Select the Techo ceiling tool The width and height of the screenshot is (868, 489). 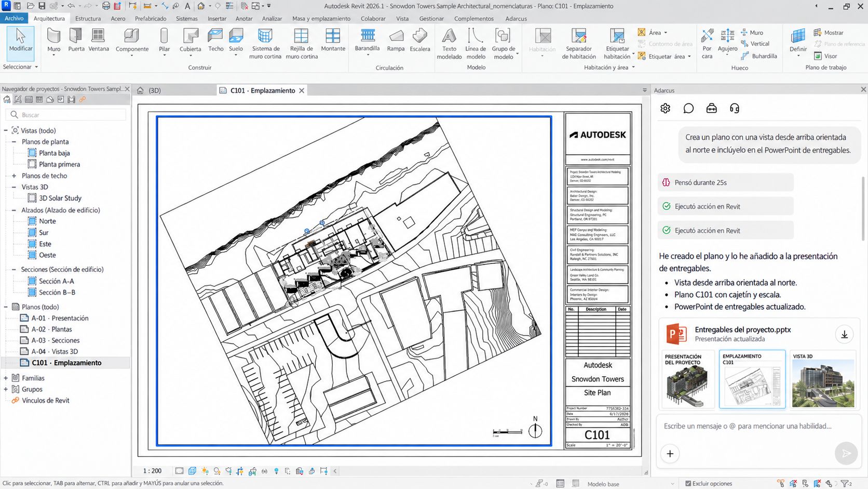215,41
